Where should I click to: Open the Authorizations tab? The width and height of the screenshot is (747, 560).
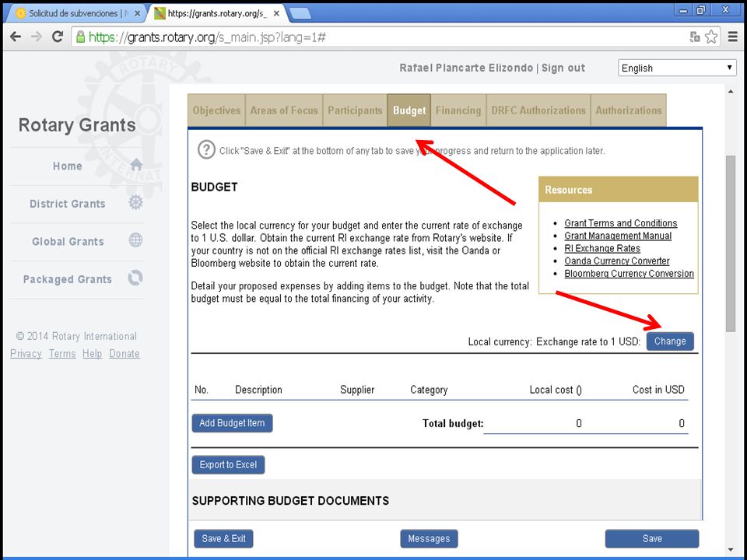(x=629, y=110)
